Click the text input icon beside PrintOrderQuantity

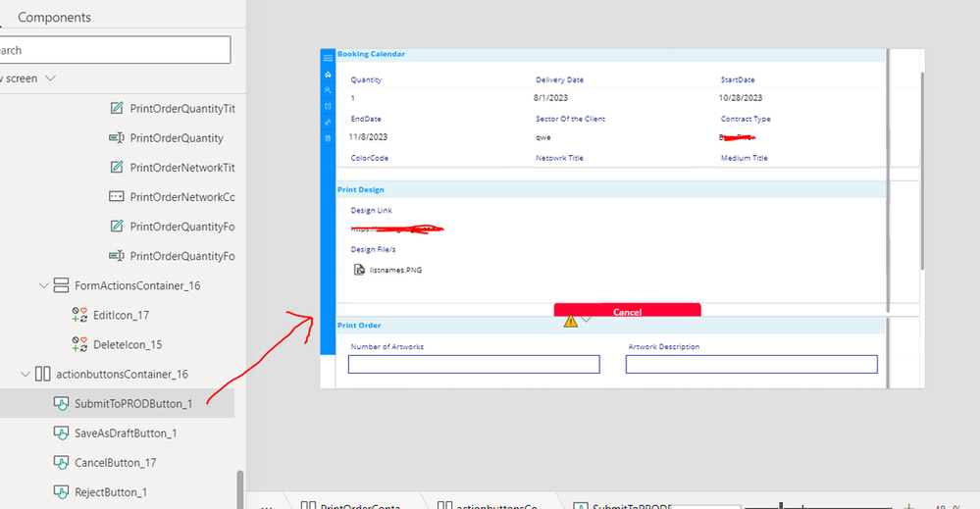(x=117, y=137)
